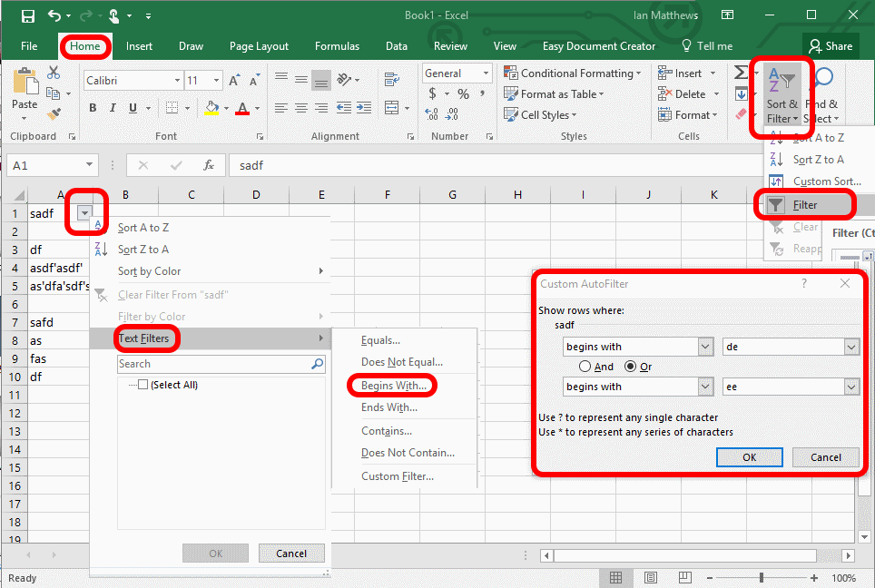Select the Or radio button
Viewport: 875px width, 588px height.
(x=631, y=367)
